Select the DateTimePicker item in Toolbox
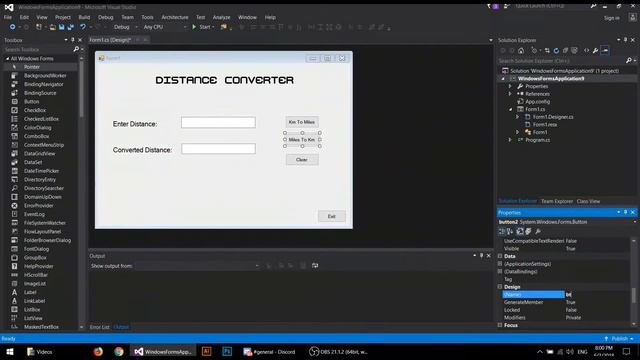The width and height of the screenshot is (640, 360). coord(41,171)
